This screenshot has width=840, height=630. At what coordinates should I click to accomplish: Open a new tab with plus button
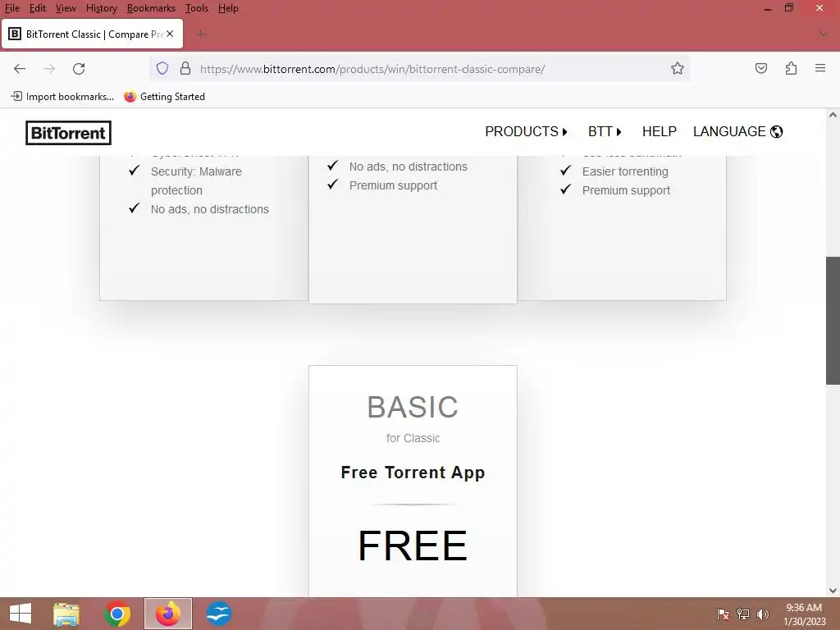[201, 34]
